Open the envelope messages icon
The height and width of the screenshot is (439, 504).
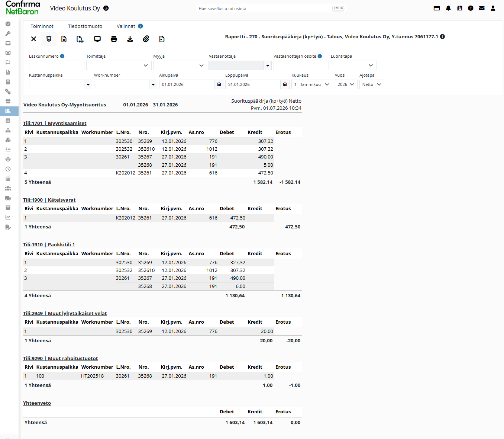482,8
